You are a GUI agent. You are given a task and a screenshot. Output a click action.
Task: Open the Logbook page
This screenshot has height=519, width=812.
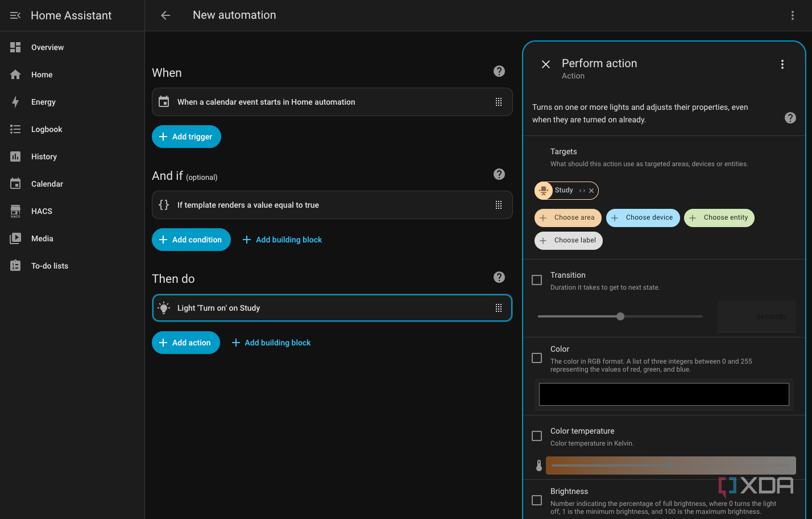(x=72, y=129)
